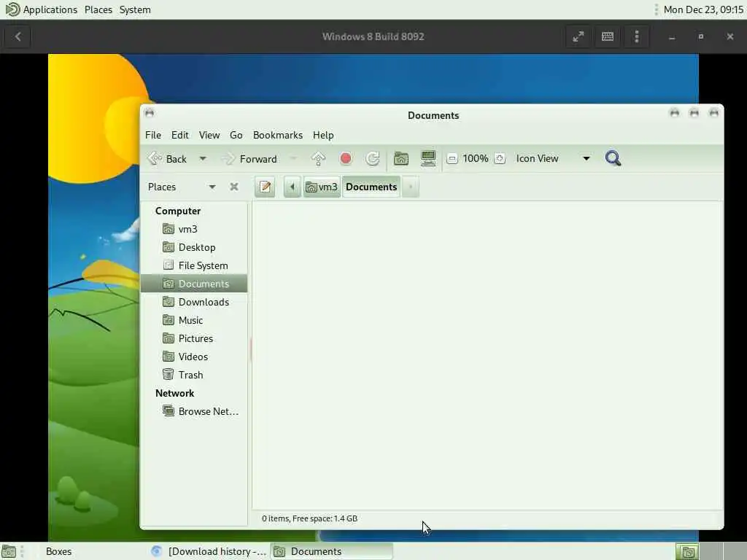This screenshot has width=747, height=560.
Task: Open Icon View mode dropdown
Action: pyautogui.click(x=553, y=158)
